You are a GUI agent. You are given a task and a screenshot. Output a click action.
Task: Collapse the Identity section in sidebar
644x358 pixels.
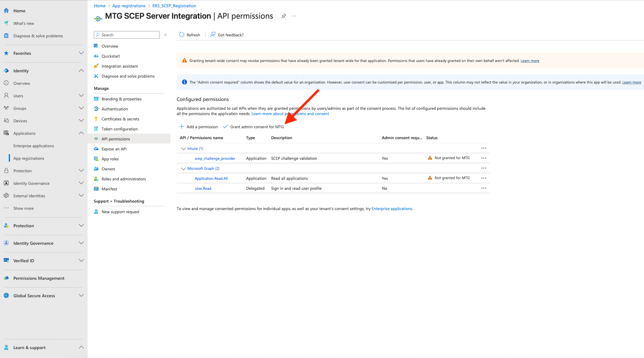(x=81, y=71)
